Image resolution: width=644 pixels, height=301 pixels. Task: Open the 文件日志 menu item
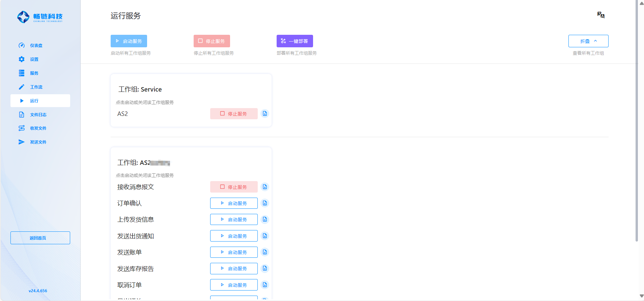38,115
